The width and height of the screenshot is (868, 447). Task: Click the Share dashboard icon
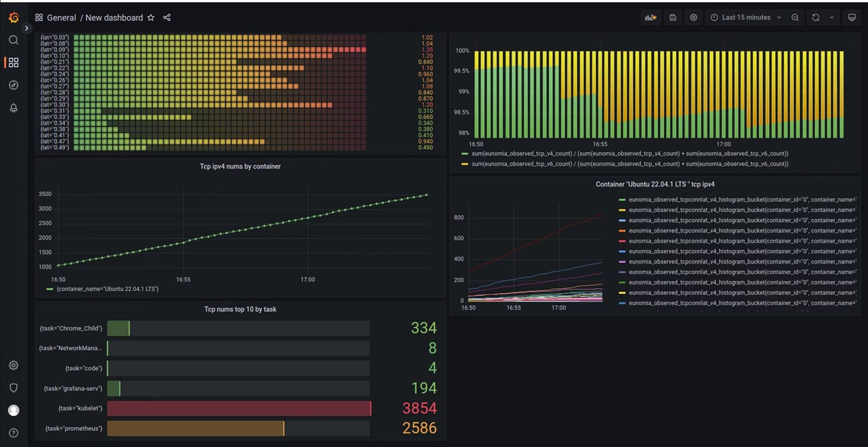point(167,17)
